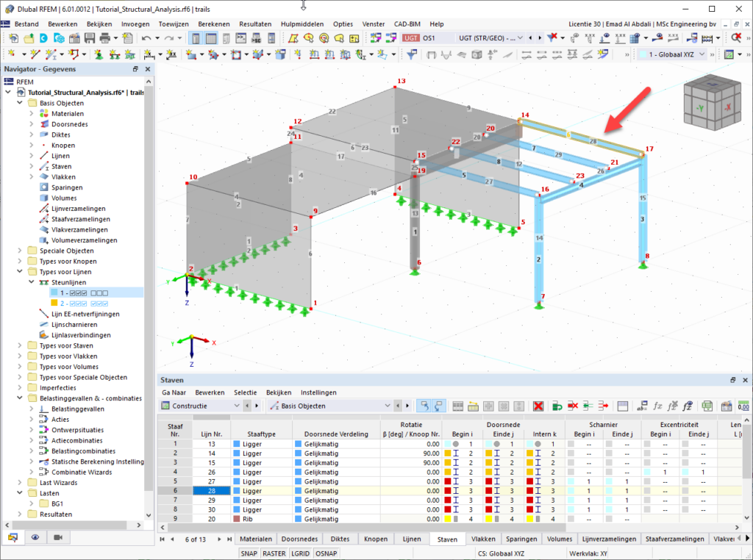Switch to the Vlakken table tab
Viewport: 753px width, 560px height.
[x=483, y=539]
